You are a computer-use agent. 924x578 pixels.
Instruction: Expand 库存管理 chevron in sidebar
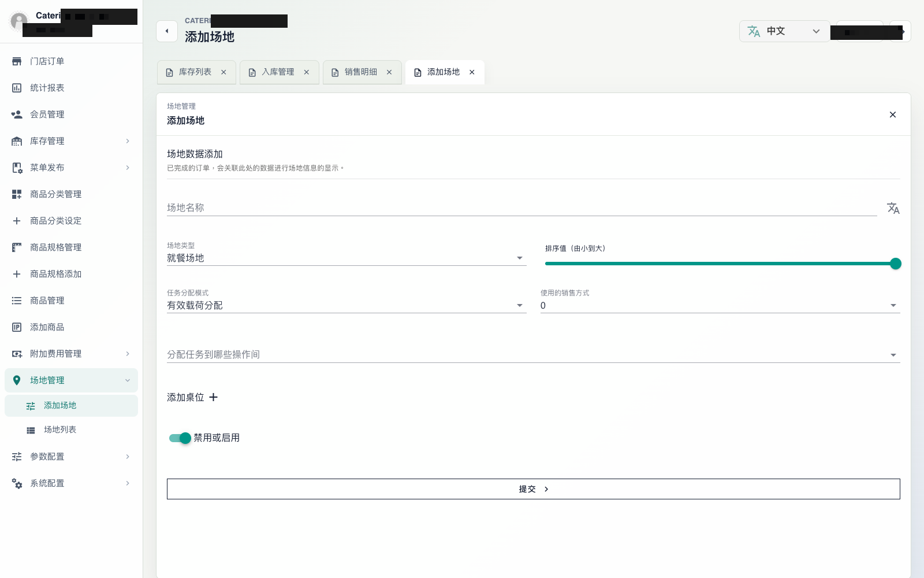coord(128,141)
